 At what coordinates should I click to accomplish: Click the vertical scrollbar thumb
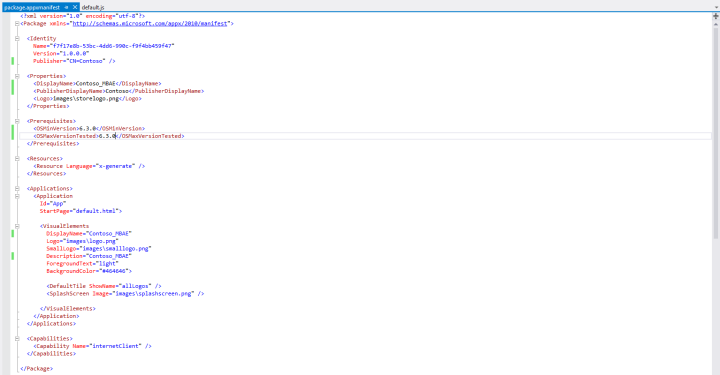[x=715, y=133]
